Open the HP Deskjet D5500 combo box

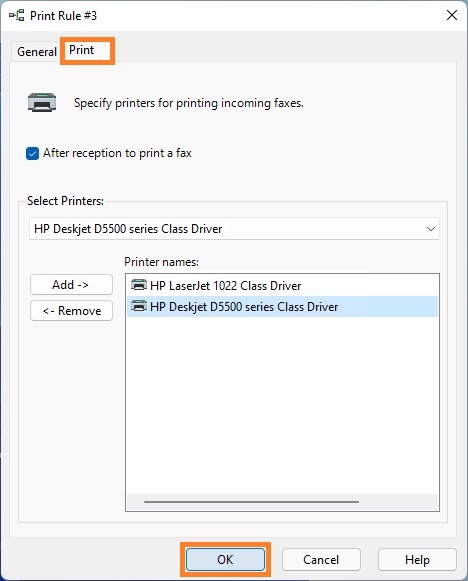(x=234, y=229)
